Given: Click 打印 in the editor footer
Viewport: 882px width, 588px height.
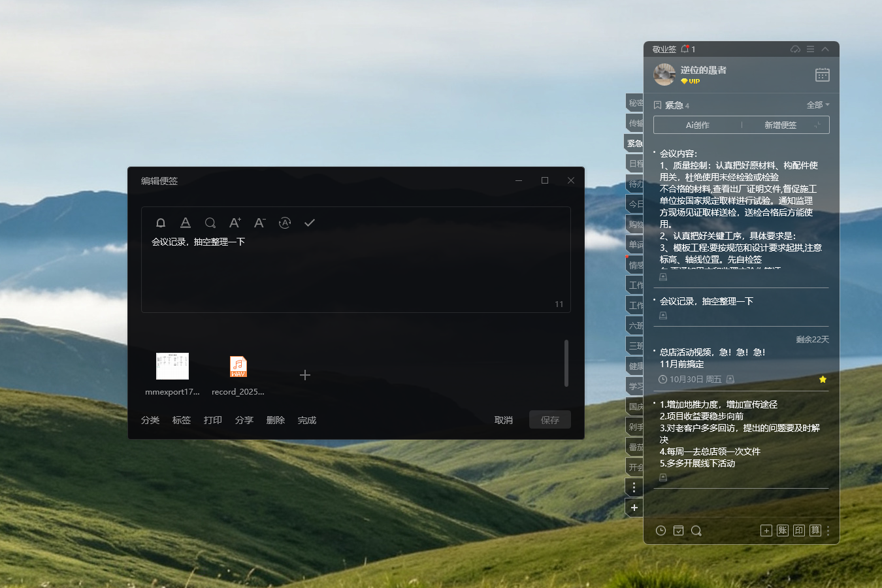Looking at the screenshot, I should (213, 420).
